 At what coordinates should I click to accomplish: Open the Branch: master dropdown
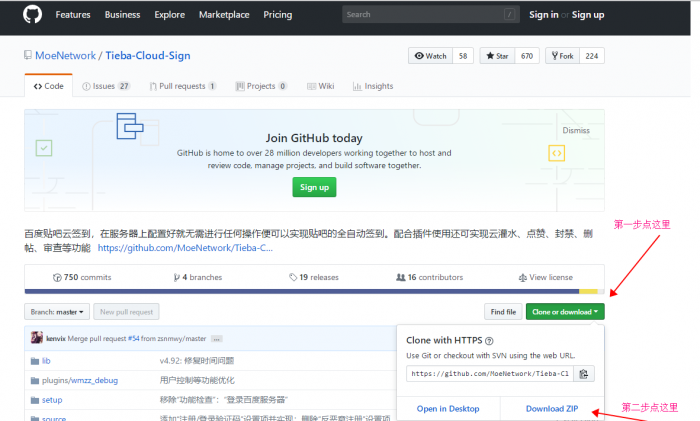point(58,312)
